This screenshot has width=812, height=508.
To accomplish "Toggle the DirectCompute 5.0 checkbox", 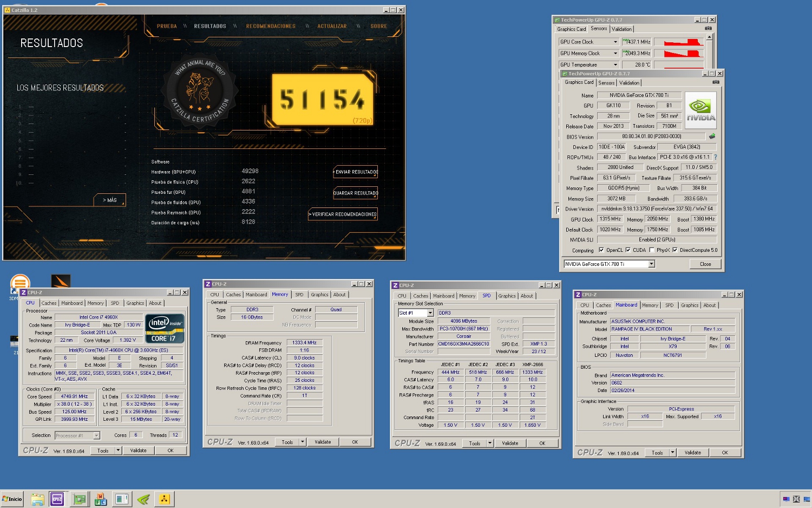I will pyautogui.click(x=675, y=250).
